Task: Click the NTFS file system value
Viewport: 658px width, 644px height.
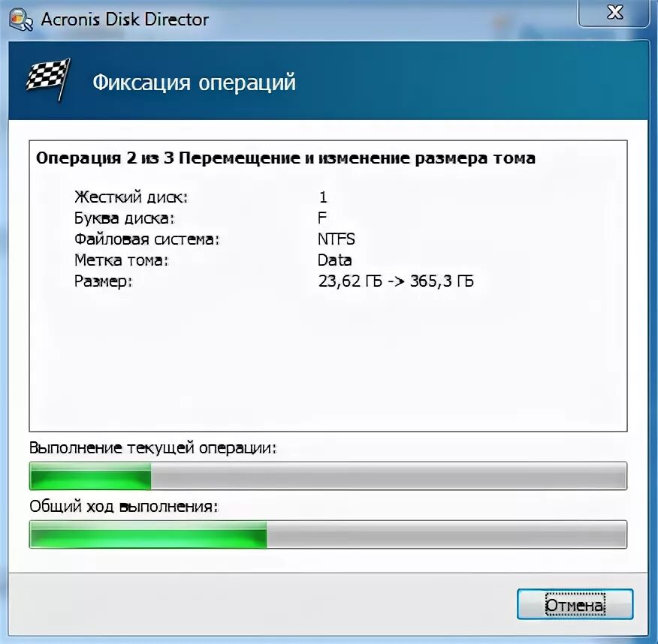Action: tap(336, 239)
